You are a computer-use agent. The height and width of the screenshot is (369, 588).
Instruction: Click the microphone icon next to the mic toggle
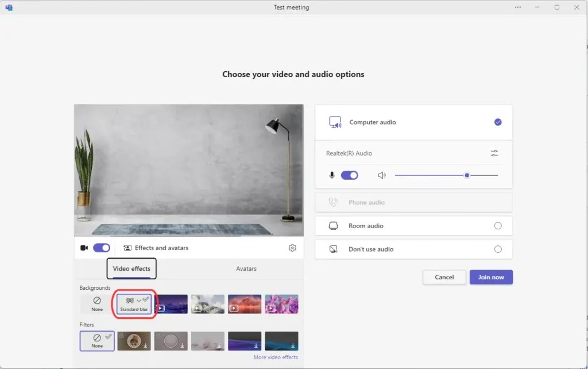(332, 175)
